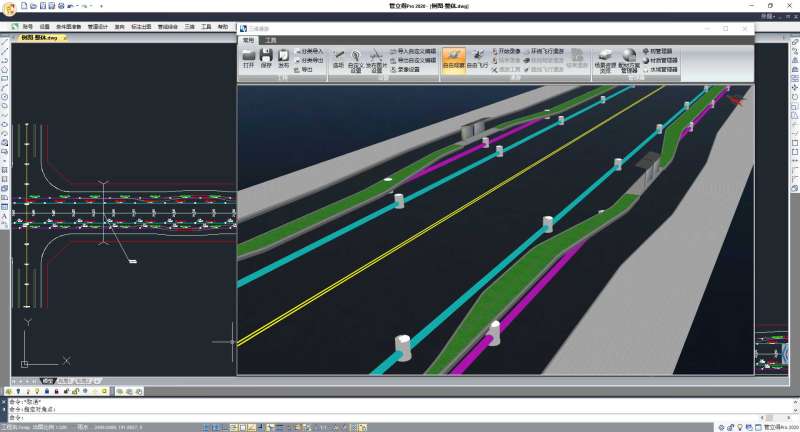This screenshot has width=800, height=432.
Task: Select the 自由观察 free observe tool
Action: pyautogui.click(x=453, y=59)
